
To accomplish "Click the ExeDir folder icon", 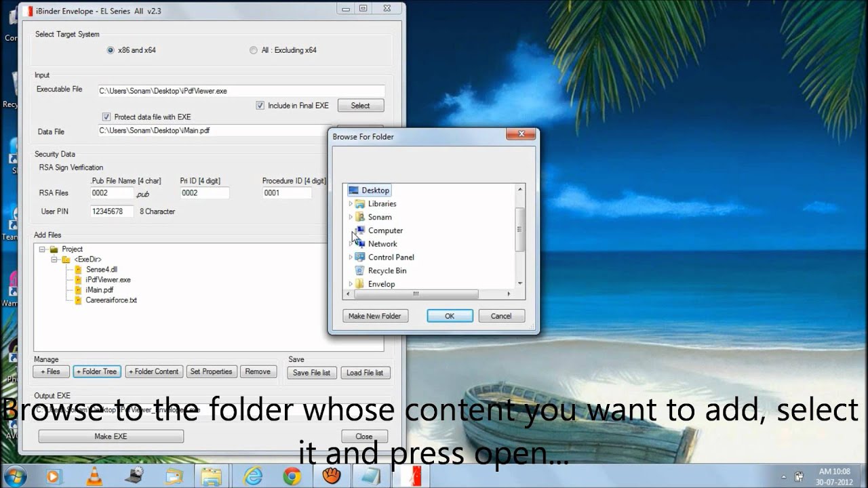I will (66, 260).
